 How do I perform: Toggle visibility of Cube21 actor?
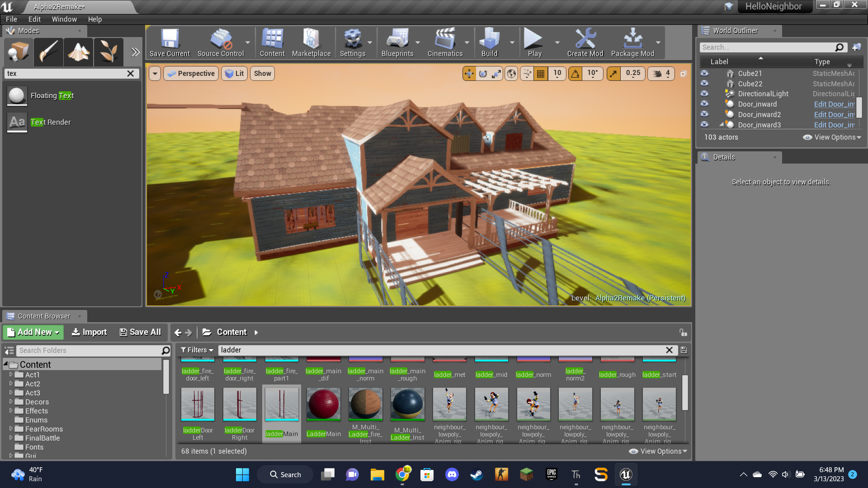[x=704, y=73]
